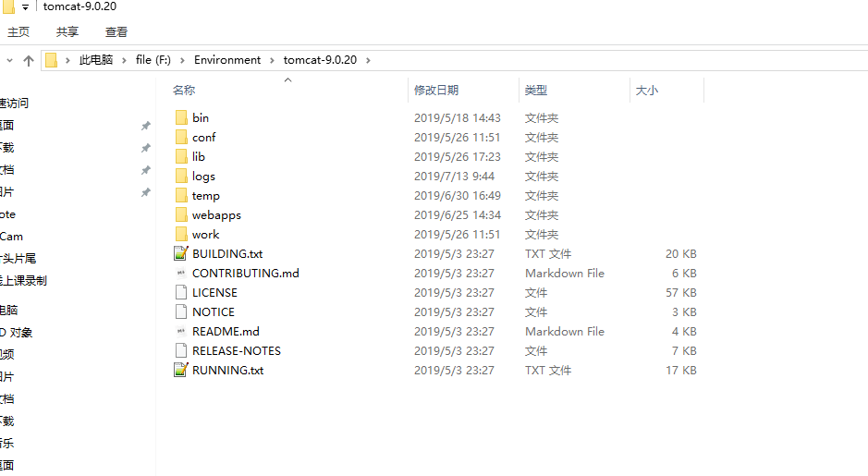Sort by the 类型 column header
868x476 pixels.
click(x=575, y=91)
